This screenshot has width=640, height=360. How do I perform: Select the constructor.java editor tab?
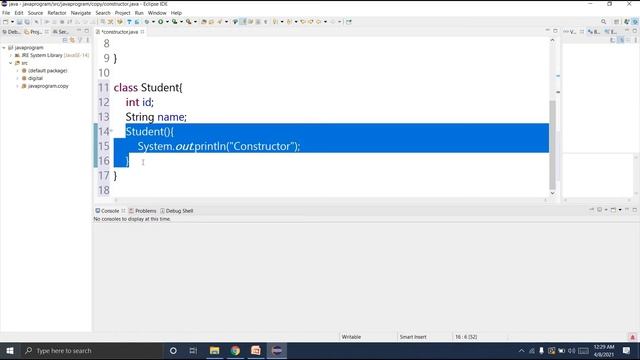120,32
